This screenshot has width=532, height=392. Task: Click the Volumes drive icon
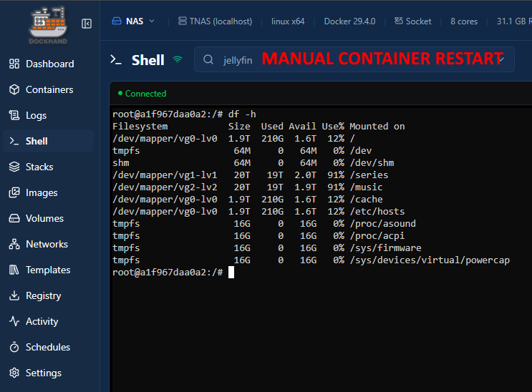pos(14,218)
